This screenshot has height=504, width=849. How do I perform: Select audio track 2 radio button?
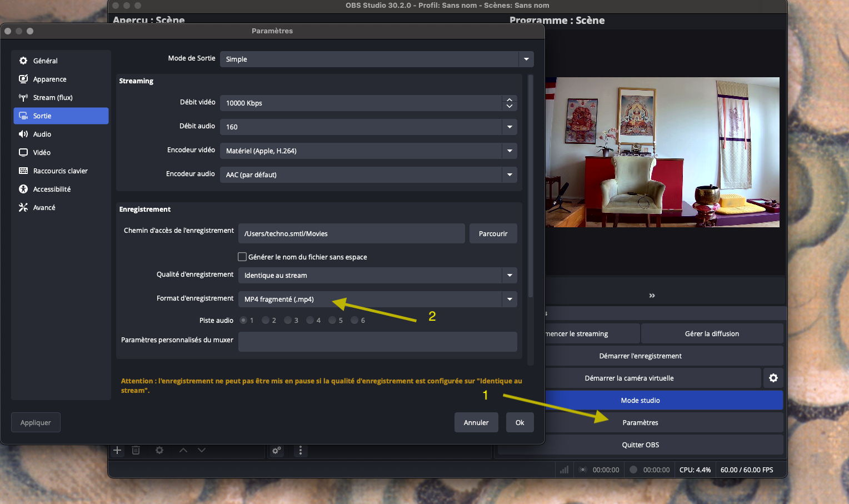pyautogui.click(x=266, y=320)
